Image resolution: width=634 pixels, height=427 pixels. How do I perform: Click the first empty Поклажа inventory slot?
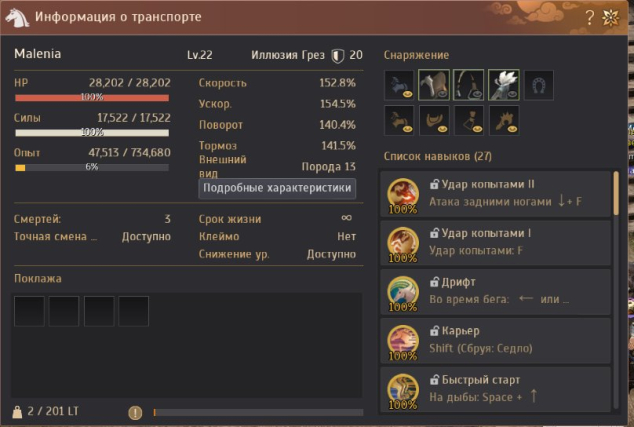29,311
